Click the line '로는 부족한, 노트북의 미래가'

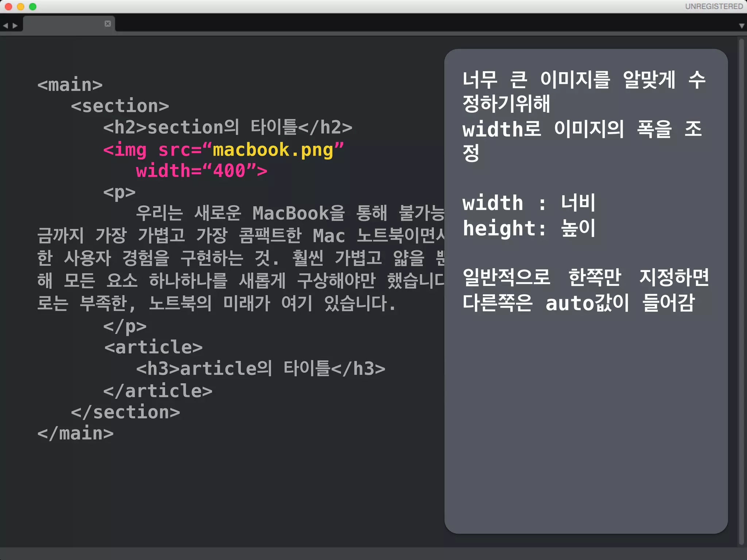(x=217, y=303)
